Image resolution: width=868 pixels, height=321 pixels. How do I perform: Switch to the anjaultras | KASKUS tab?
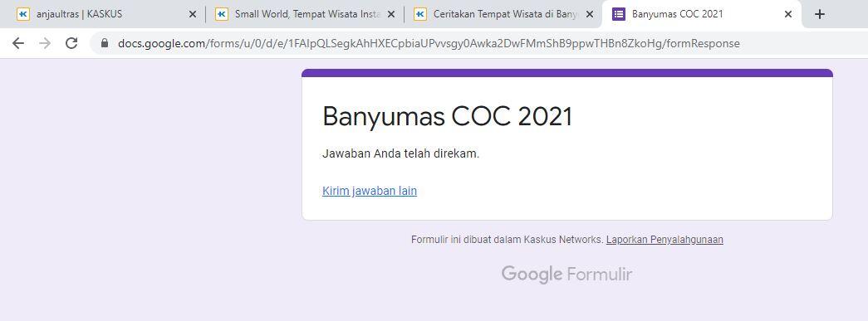click(105, 14)
